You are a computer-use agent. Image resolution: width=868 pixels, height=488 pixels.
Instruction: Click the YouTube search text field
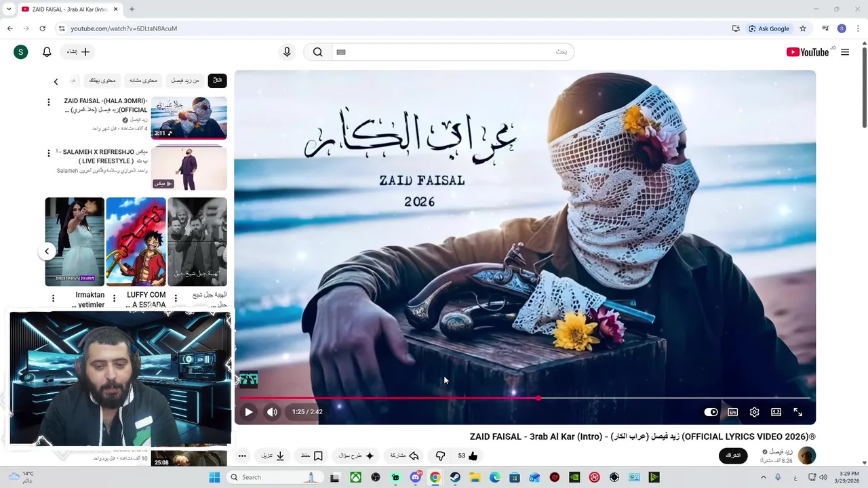[453, 52]
